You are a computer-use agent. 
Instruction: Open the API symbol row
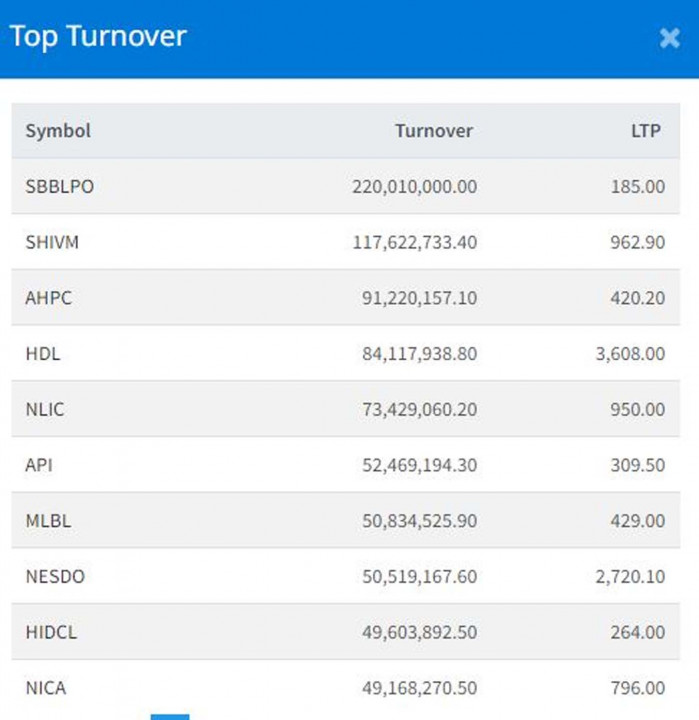39,465
